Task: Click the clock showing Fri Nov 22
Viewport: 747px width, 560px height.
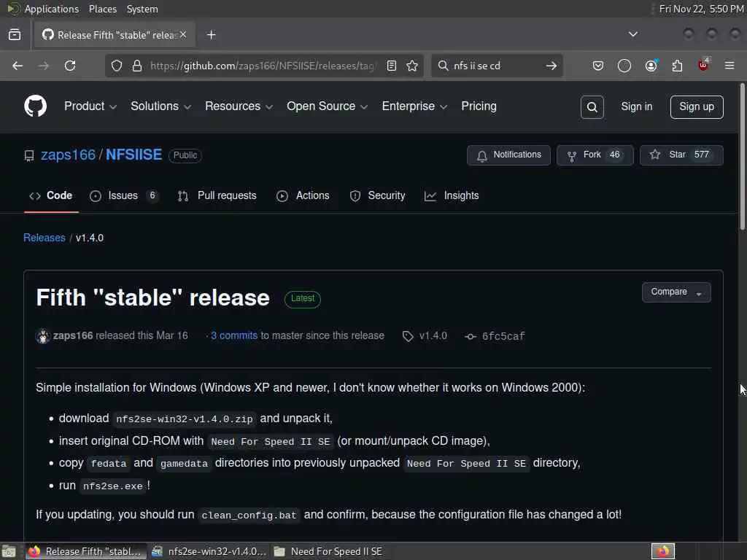Action: [x=701, y=9]
